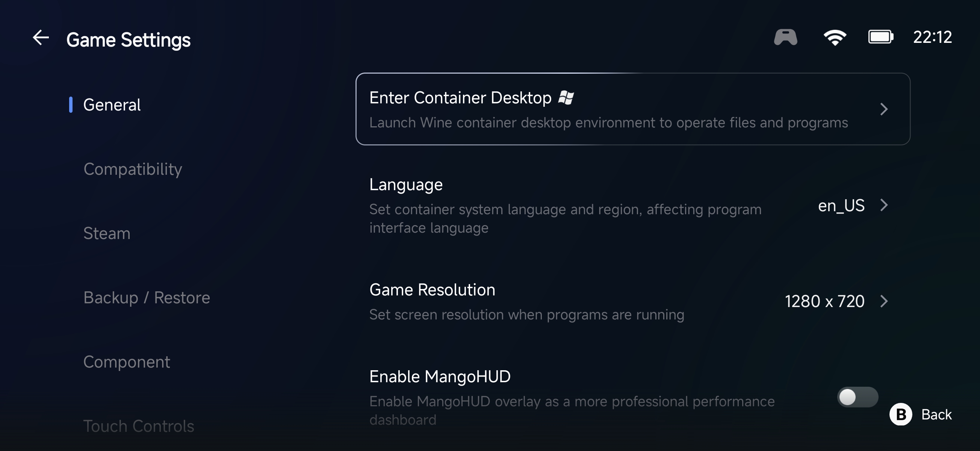The image size is (980, 451).
Task: Select the General settings tab
Action: click(x=112, y=105)
